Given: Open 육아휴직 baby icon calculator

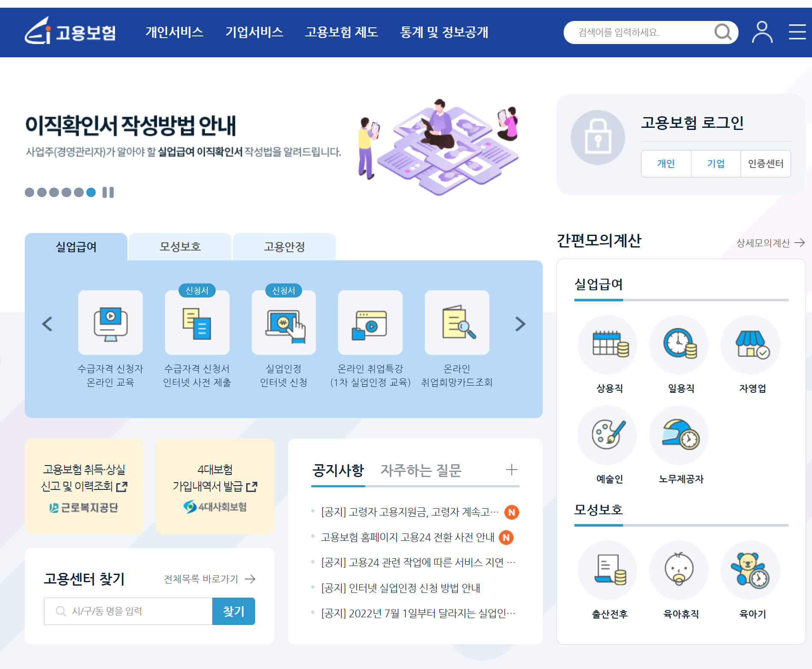Looking at the screenshot, I should (x=679, y=570).
